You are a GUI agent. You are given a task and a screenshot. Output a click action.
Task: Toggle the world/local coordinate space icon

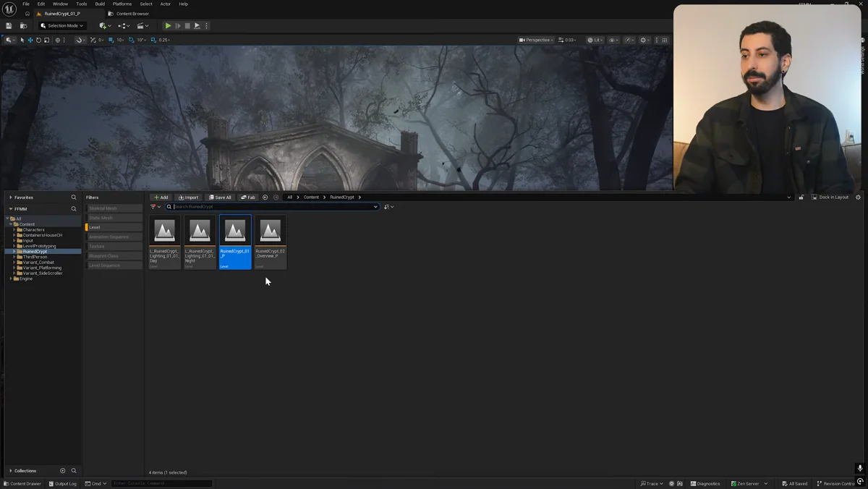pyautogui.click(x=58, y=40)
